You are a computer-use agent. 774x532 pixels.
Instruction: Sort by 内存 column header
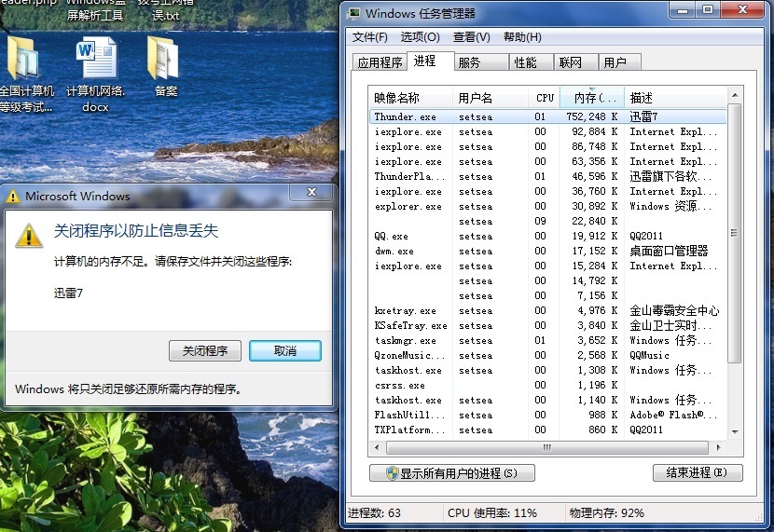[x=592, y=98]
